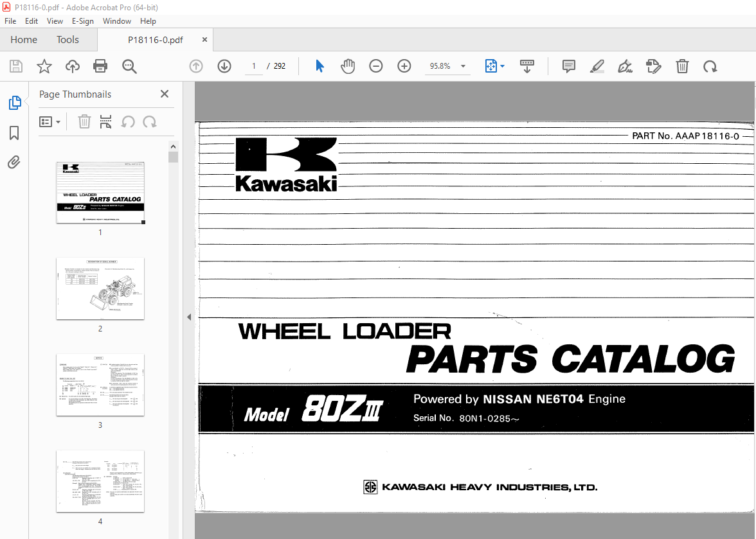Click the page number input field
This screenshot has width=756, height=539.
[253, 66]
